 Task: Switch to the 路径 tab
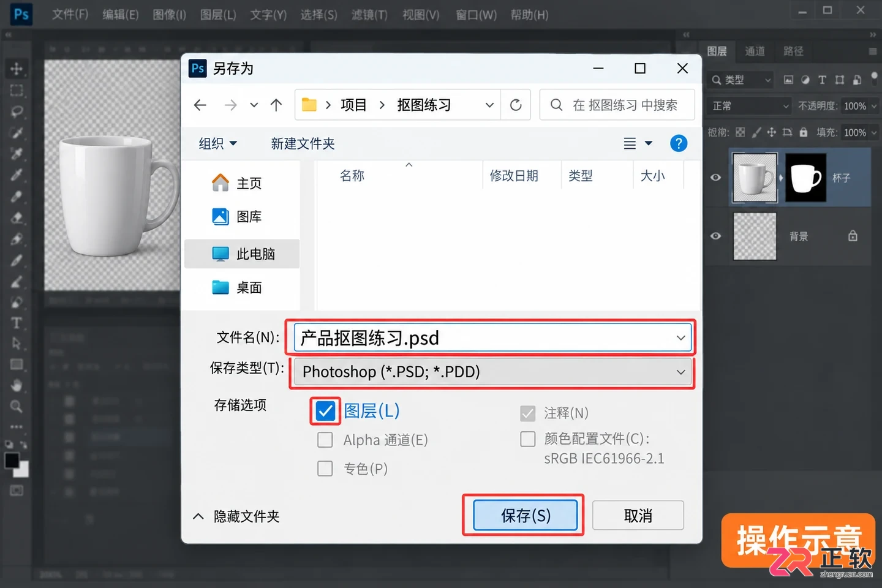pyautogui.click(x=793, y=51)
